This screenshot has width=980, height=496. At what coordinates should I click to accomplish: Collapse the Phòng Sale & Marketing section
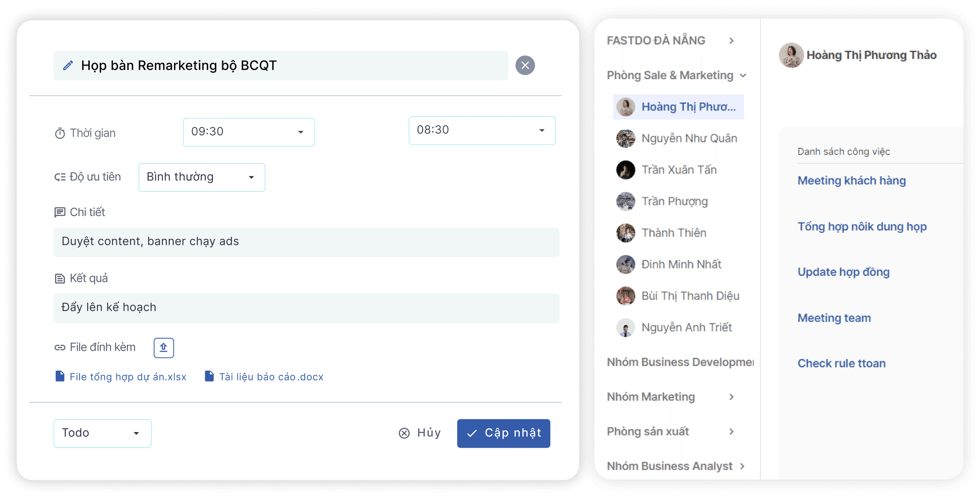click(x=743, y=76)
